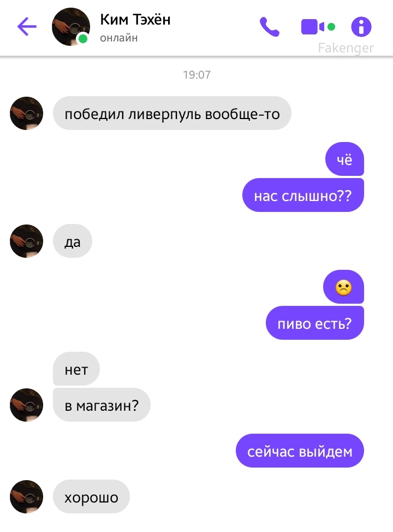
Task: Tap the back arrow icon
Action: pyautogui.click(x=27, y=26)
